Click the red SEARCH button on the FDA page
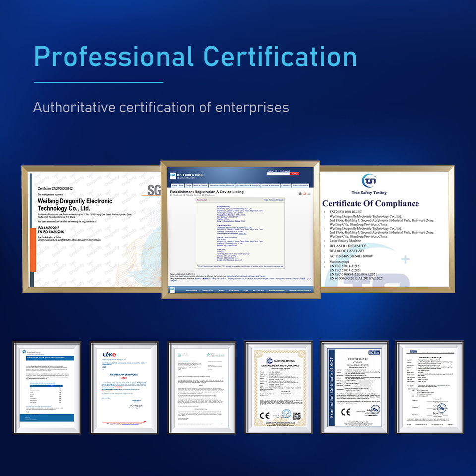This screenshot has width=476, height=476. click(x=295, y=174)
